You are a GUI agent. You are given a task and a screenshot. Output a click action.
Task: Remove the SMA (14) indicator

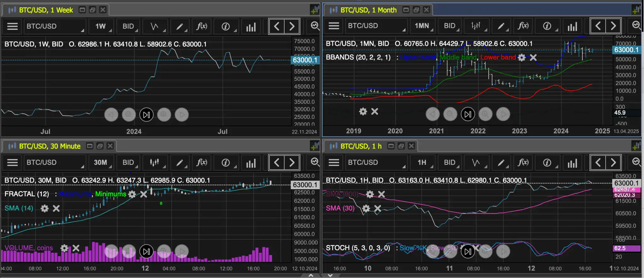coord(56,208)
